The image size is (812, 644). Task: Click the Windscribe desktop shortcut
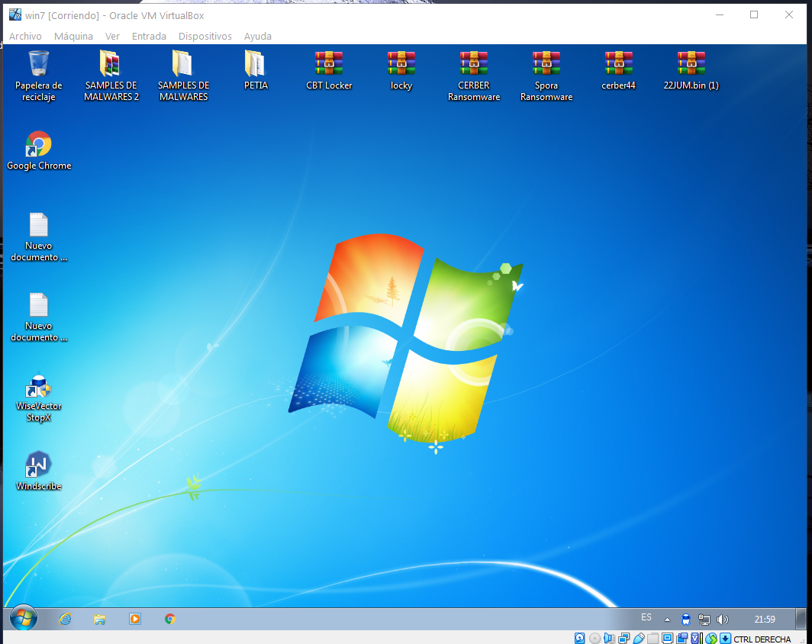39,465
